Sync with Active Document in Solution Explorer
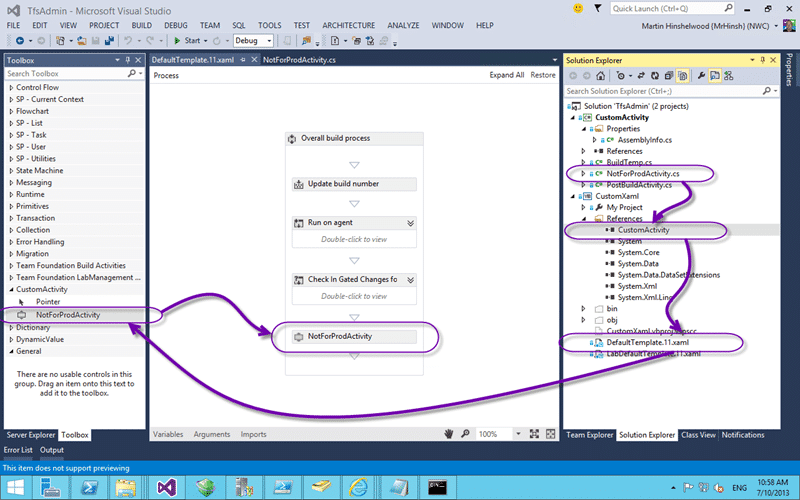Viewport: 800px width, 500px height. tap(641, 76)
